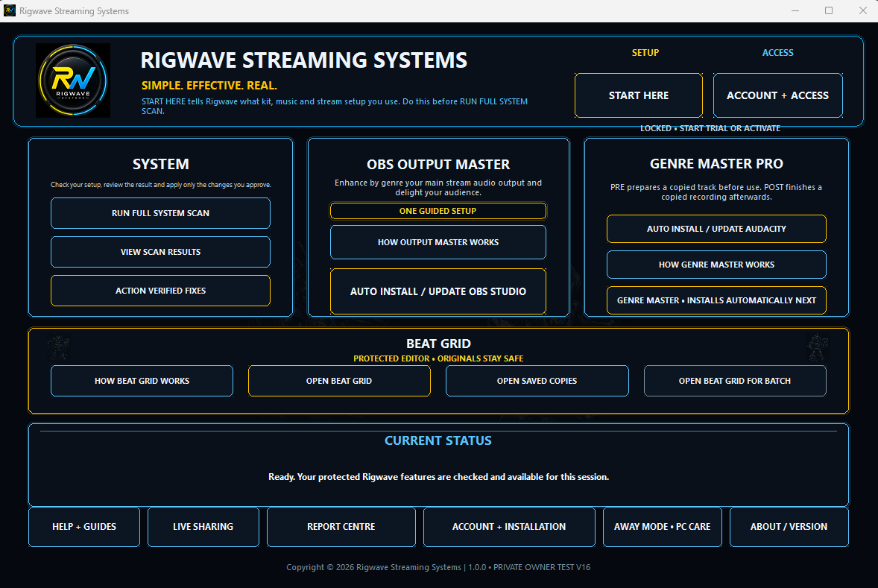Click the SYSTEM panel heading

pyautogui.click(x=161, y=164)
